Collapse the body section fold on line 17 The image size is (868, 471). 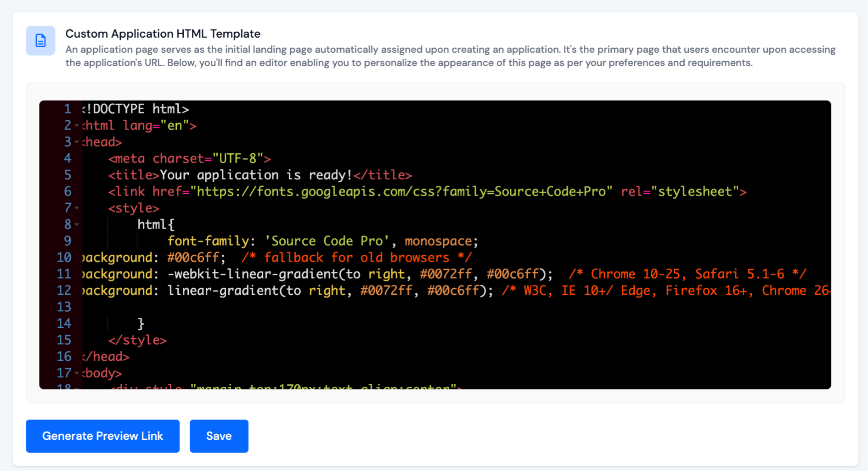pyautogui.click(x=76, y=373)
